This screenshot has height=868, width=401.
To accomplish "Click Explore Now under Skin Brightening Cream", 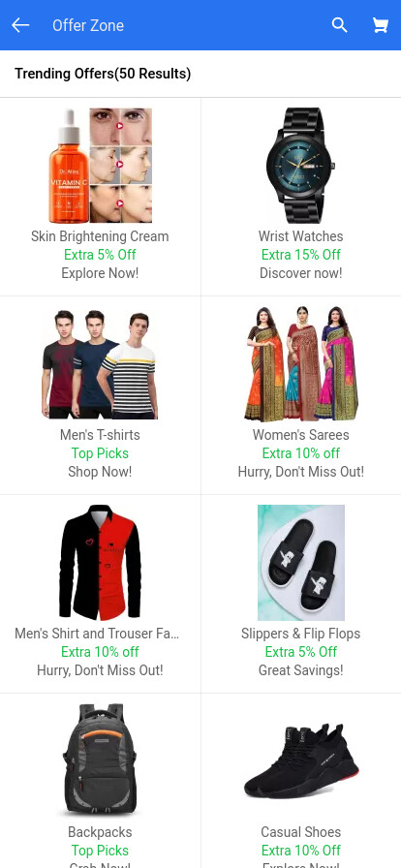I will pyautogui.click(x=101, y=273).
